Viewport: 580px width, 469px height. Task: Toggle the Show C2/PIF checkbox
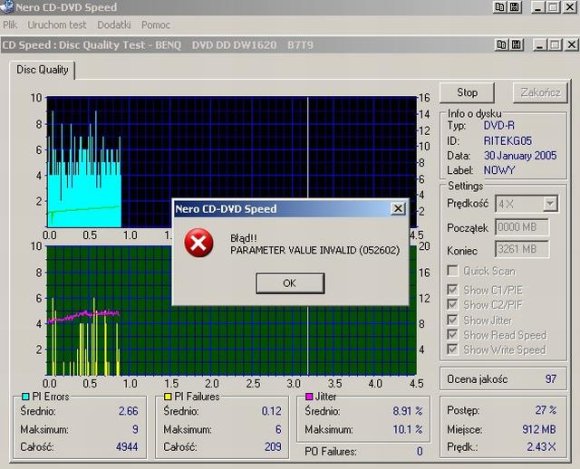coord(452,304)
